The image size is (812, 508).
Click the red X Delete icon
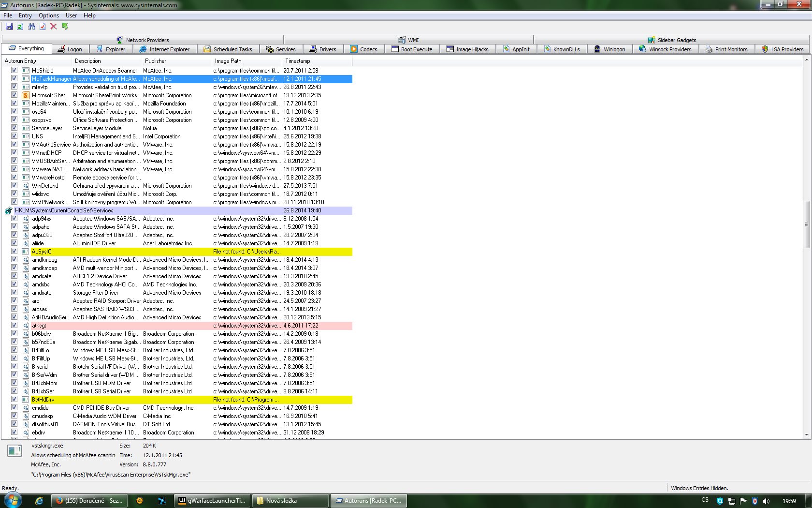click(54, 27)
